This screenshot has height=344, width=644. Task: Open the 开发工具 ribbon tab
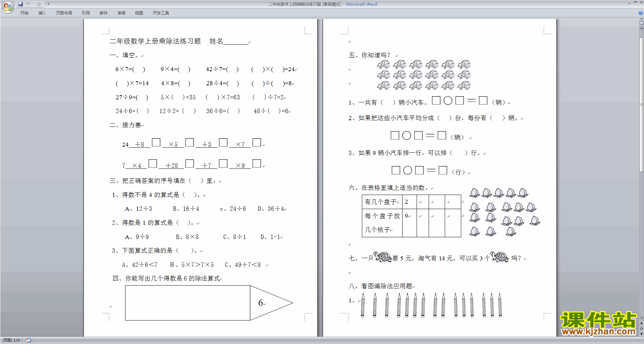coord(161,13)
